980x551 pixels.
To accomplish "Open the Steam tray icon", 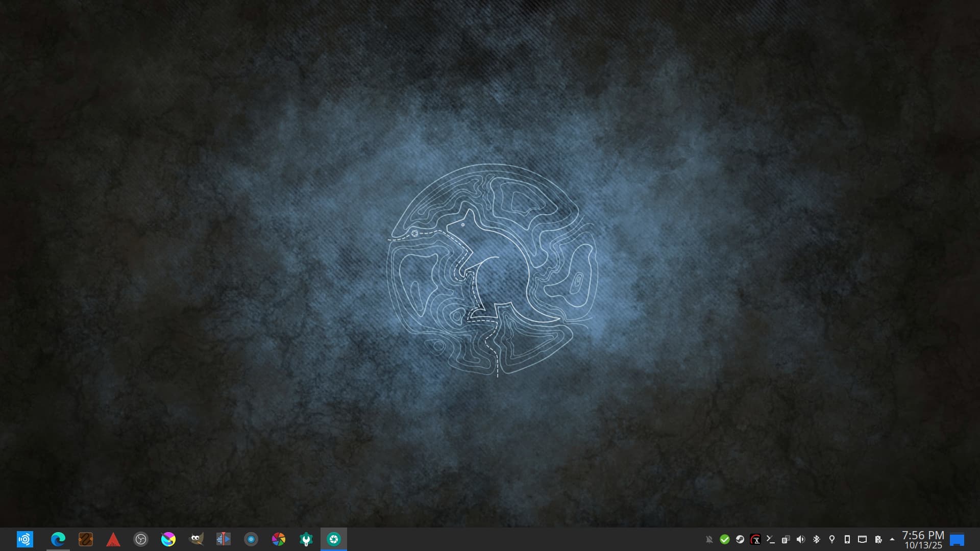I will pyautogui.click(x=740, y=539).
